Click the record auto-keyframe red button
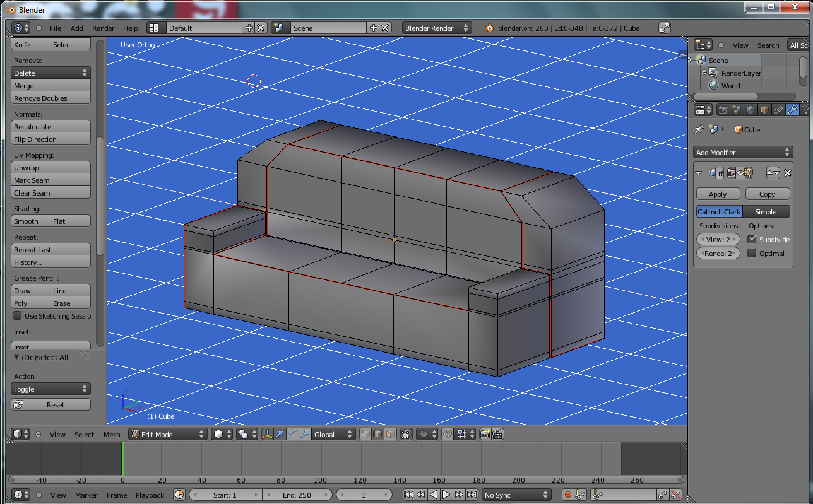 [567, 495]
